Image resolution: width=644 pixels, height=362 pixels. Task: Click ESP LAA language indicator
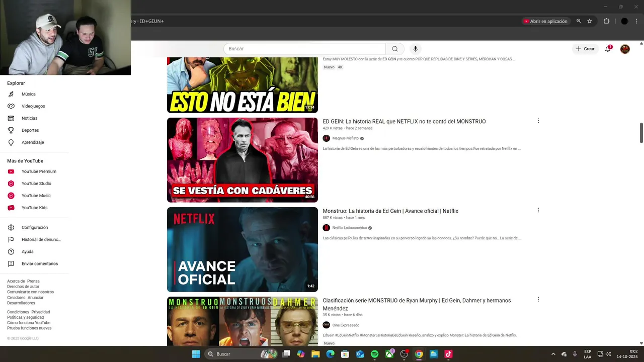click(588, 354)
